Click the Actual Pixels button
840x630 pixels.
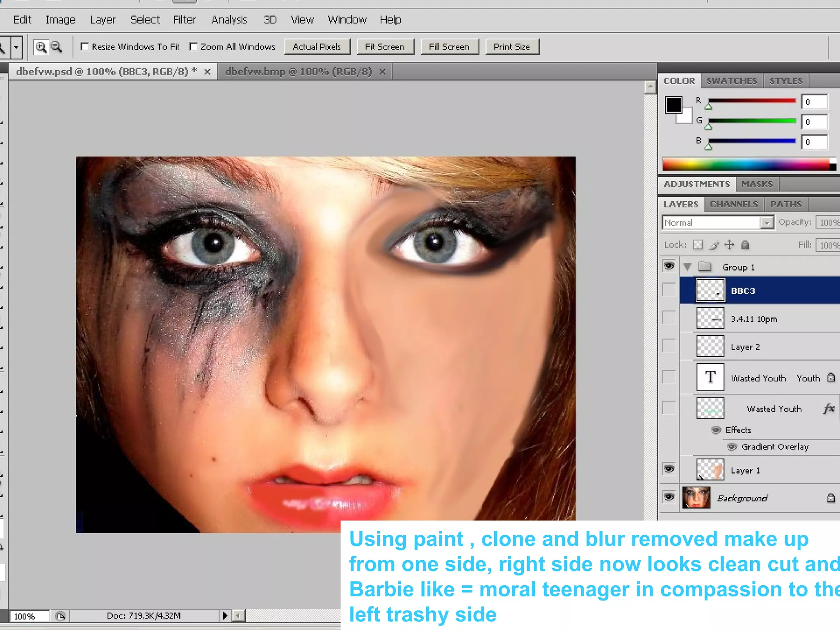(317, 47)
